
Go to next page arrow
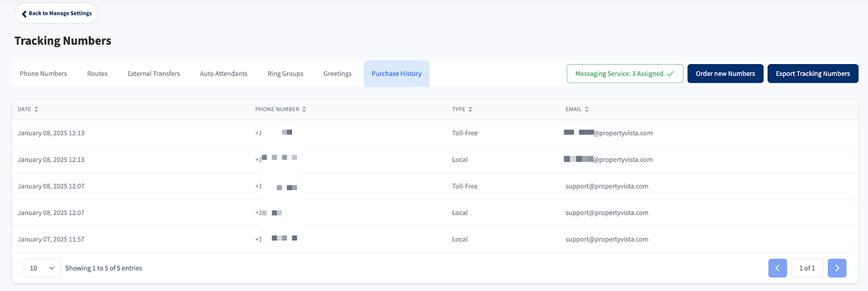(x=837, y=268)
